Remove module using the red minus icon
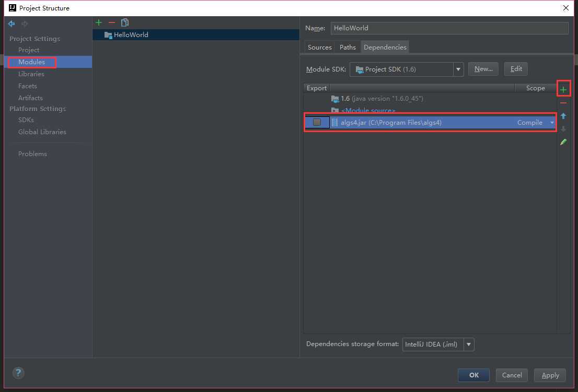 pyautogui.click(x=112, y=22)
